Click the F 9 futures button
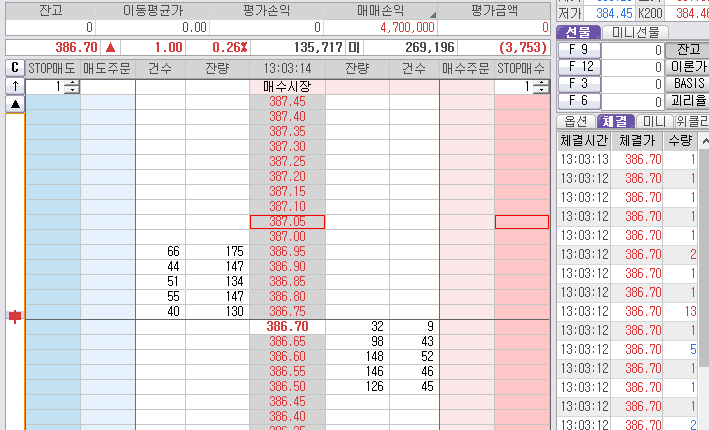This screenshot has width=709, height=430. point(579,49)
